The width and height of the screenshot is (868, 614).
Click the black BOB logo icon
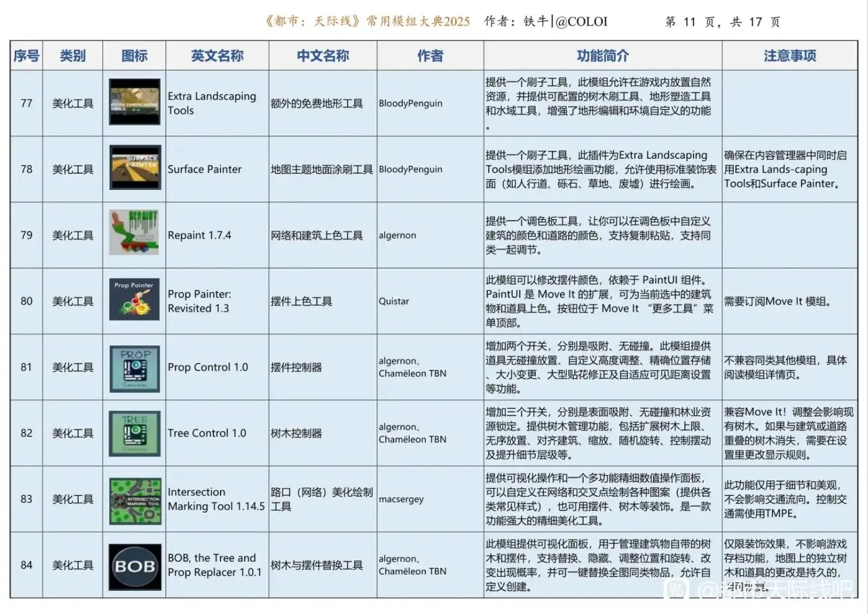tap(134, 567)
